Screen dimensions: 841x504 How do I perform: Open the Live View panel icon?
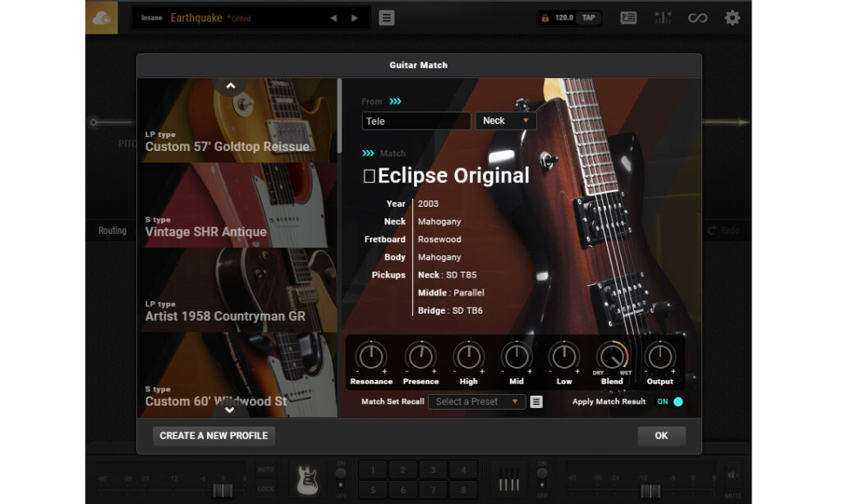[x=628, y=18]
